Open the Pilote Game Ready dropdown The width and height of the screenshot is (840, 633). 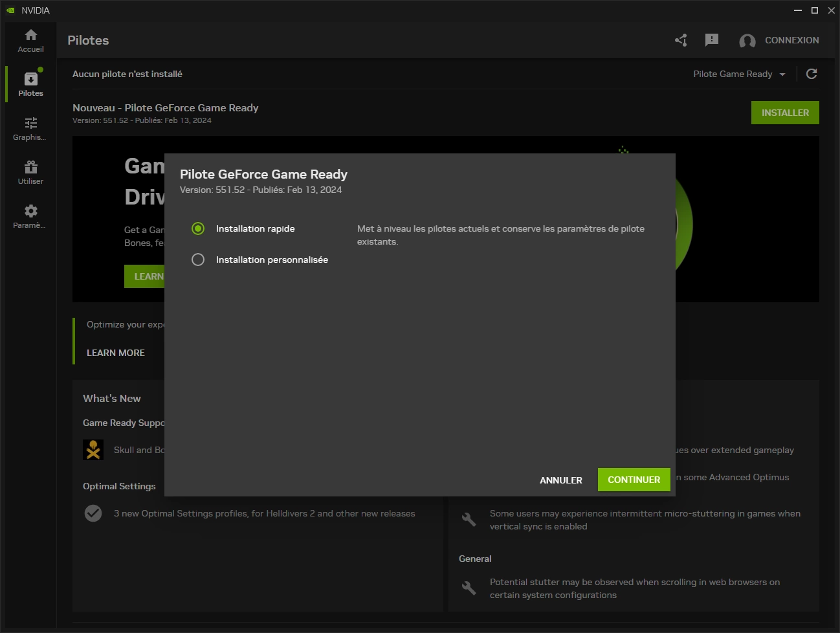[739, 74]
